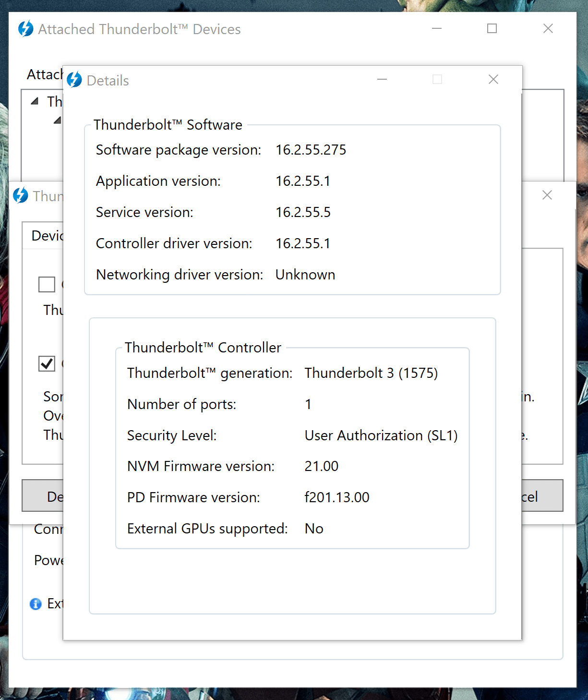Click the partially hidden Cancel button
This screenshot has height=700, width=588.
click(542, 496)
